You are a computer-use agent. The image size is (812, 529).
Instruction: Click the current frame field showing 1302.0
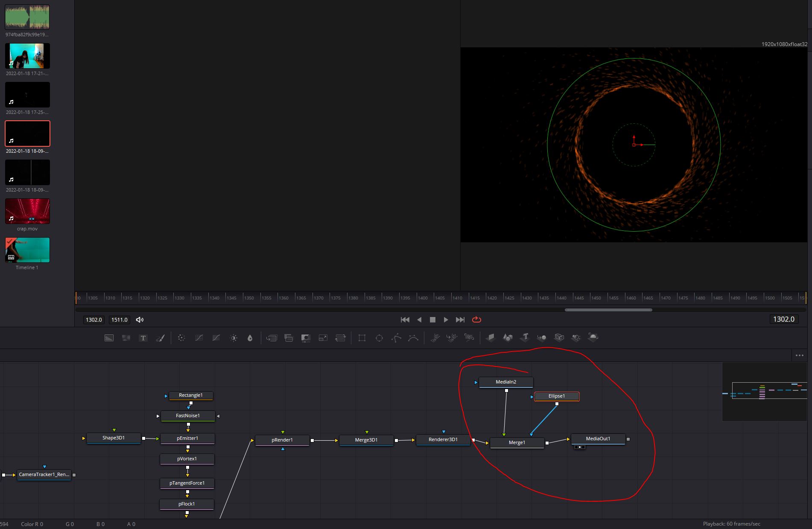tap(784, 319)
